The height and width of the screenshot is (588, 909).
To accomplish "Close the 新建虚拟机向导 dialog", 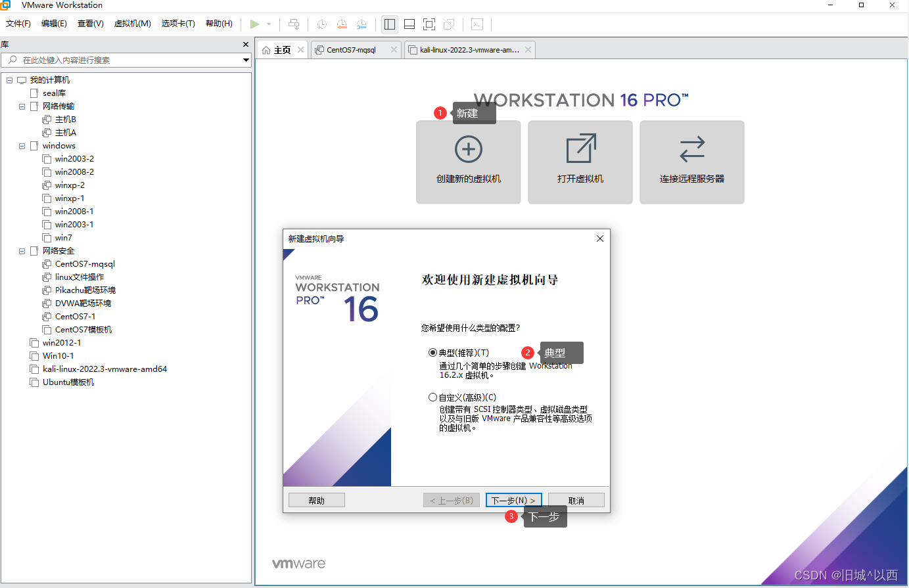I will (599, 238).
